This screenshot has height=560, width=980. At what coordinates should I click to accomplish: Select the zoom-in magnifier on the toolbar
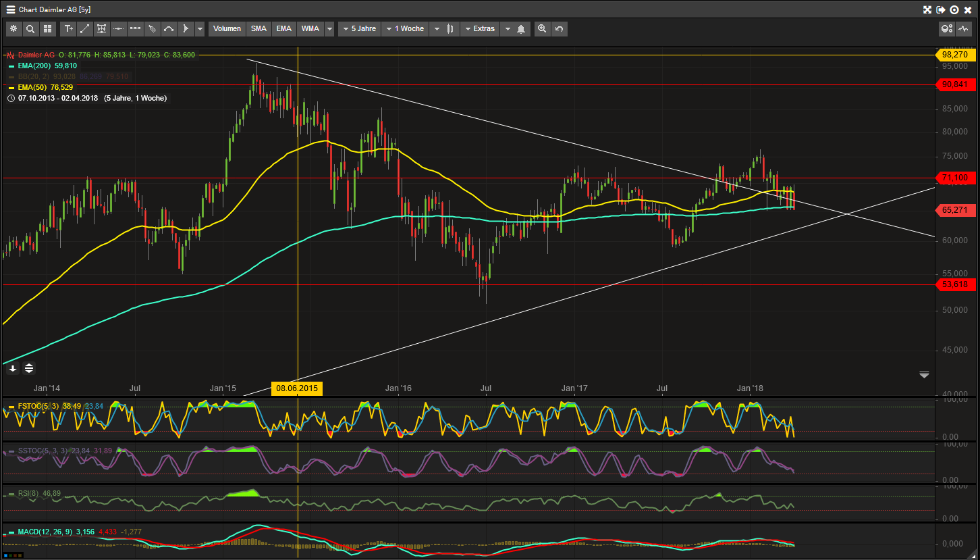coord(542,28)
